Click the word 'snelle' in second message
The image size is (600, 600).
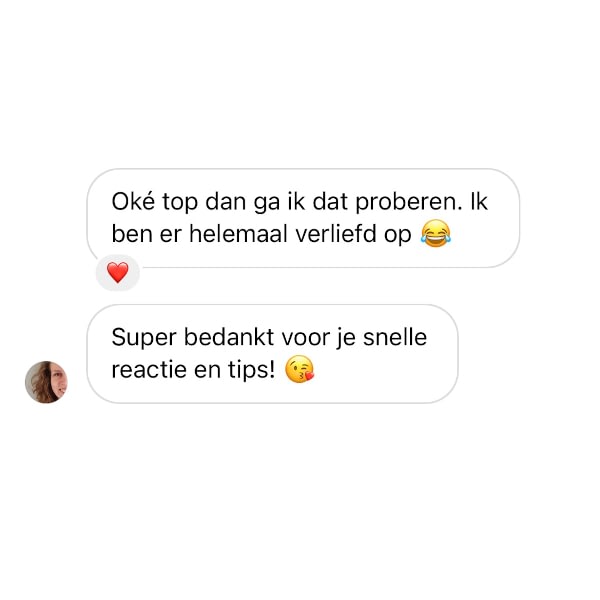[395, 337]
